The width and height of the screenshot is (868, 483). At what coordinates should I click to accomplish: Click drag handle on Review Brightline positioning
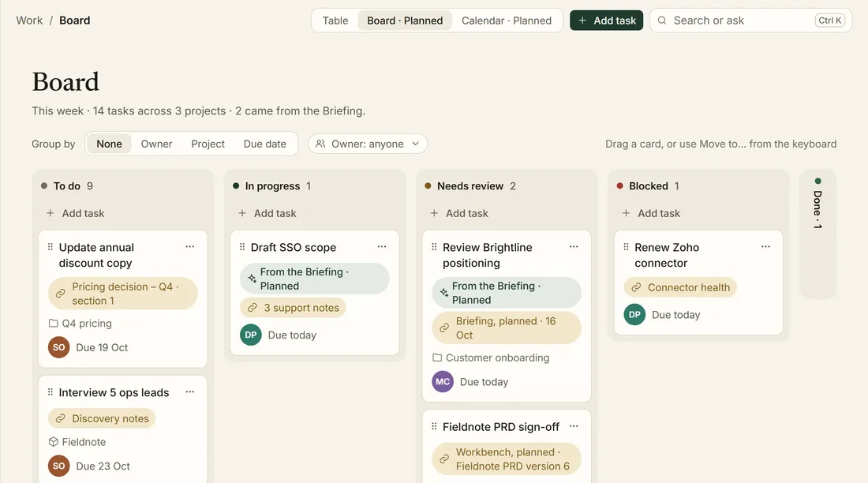(x=434, y=247)
